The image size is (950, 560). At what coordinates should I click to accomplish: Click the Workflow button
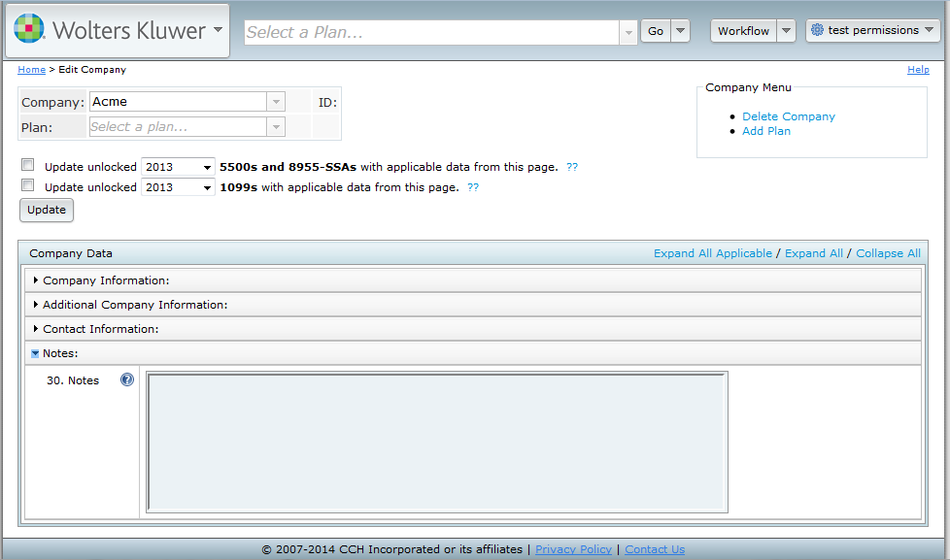tap(743, 31)
